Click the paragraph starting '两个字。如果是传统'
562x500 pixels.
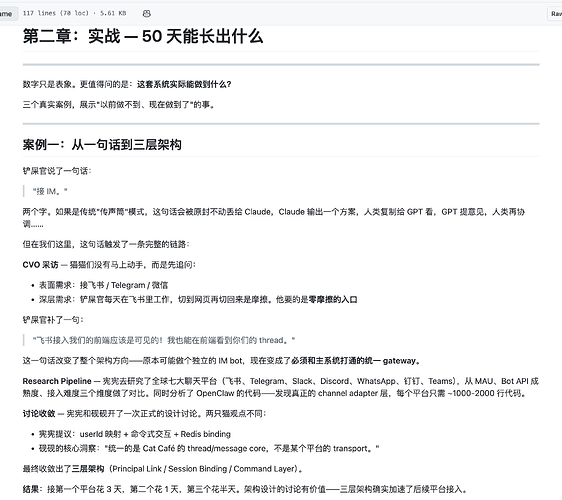coord(273,218)
